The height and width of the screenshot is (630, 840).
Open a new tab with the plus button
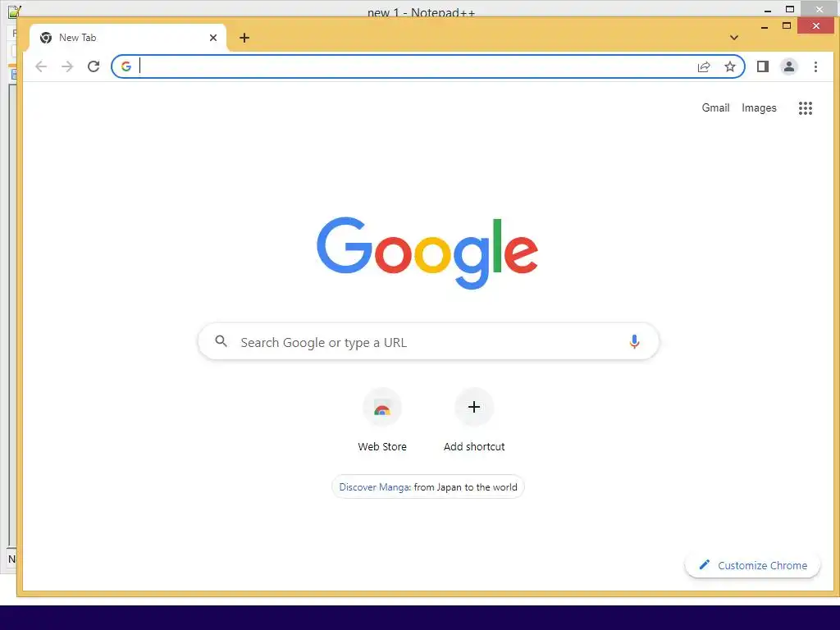coord(244,38)
